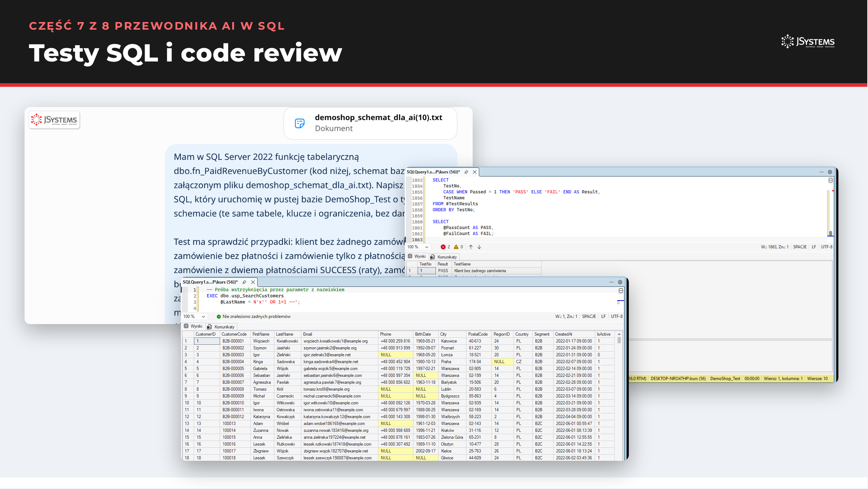
Task: Click the NULL RegionID cell in Kinga's row
Action: [x=503, y=362]
